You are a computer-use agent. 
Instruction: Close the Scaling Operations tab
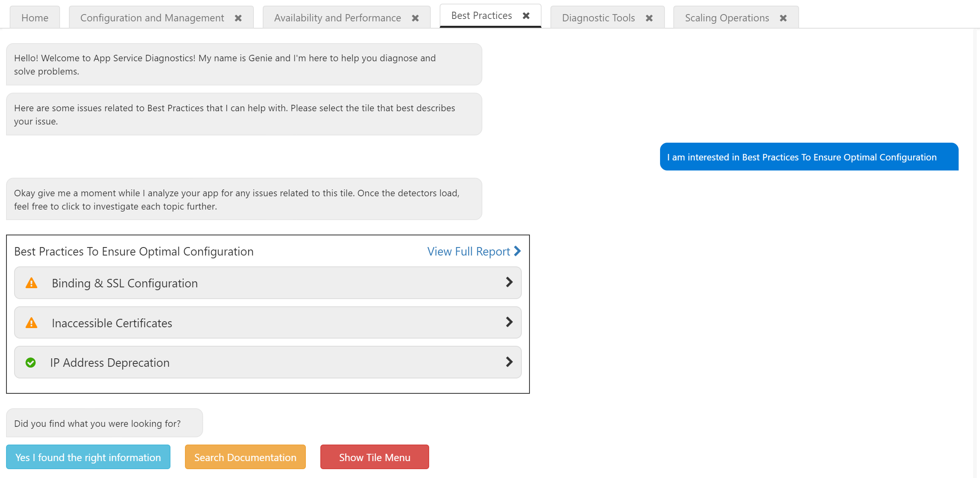coord(783,18)
